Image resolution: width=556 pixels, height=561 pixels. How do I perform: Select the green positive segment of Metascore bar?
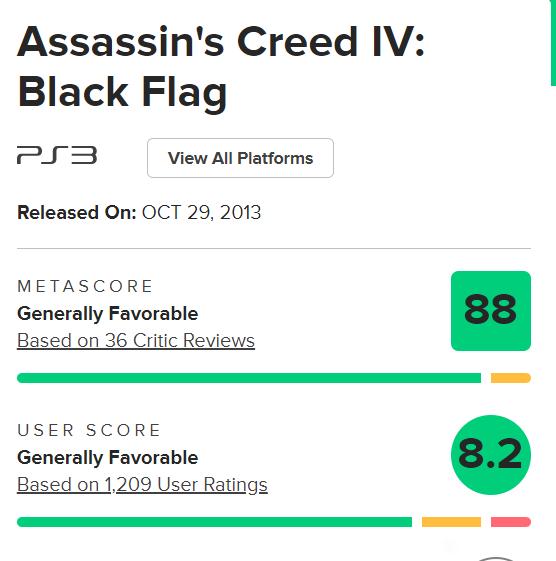click(249, 378)
